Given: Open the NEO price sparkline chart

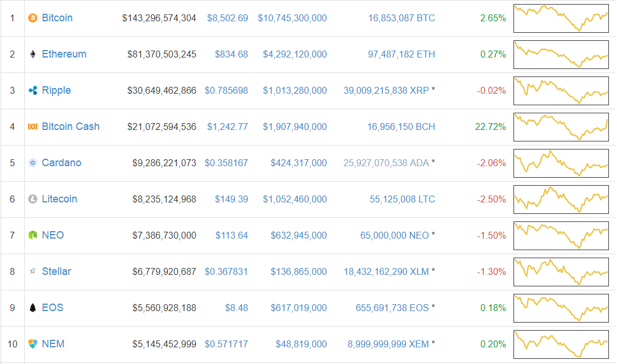Looking at the screenshot, I should [x=561, y=236].
